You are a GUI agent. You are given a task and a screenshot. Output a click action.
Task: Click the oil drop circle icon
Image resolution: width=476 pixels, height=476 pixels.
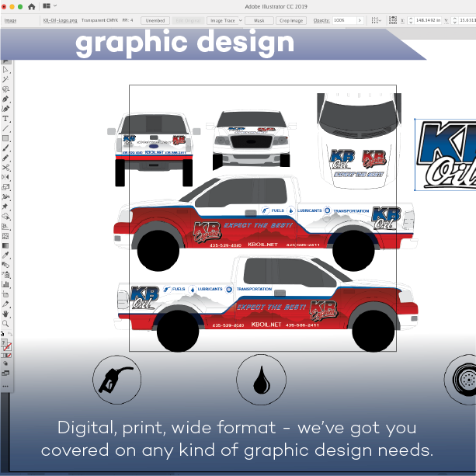click(x=262, y=380)
